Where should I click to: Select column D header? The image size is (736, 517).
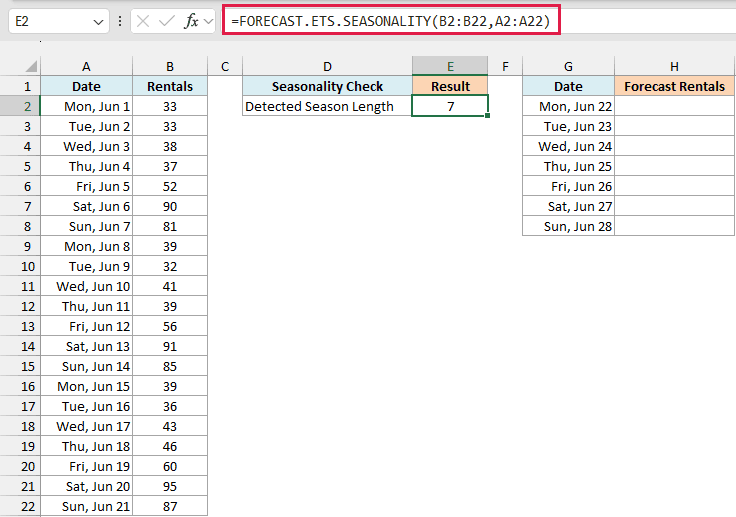coord(327,66)
